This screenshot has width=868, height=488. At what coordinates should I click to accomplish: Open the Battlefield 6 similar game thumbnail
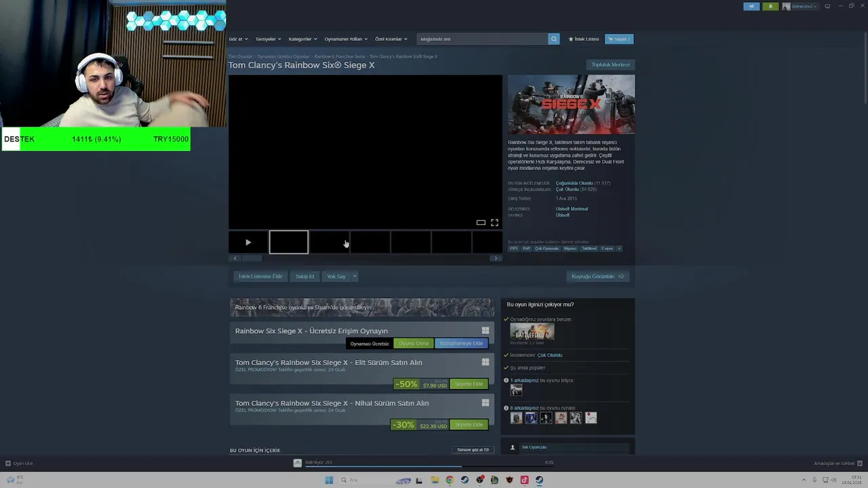pos(532,332)
